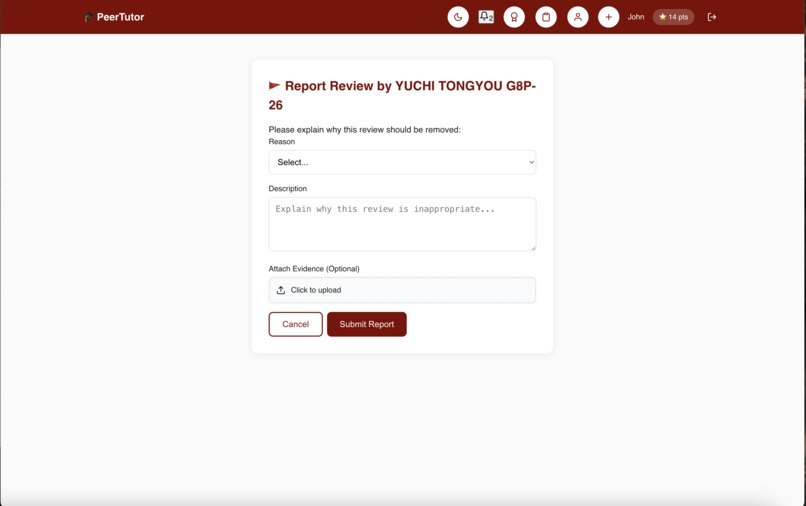The width and height of the screenshot is (806, 506).
Task: Open the Reason Select dropdown
Action: click(x=402, y=162)
